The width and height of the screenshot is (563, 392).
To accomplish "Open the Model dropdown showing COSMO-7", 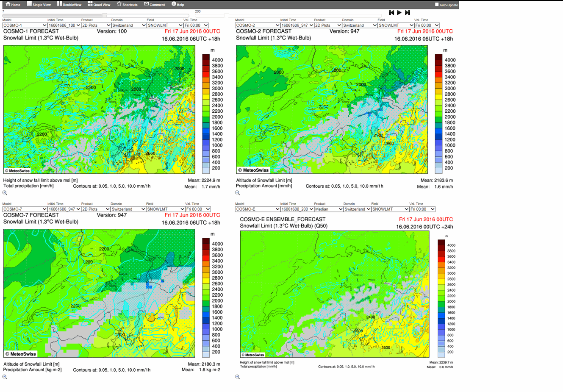I will [25, 209].
